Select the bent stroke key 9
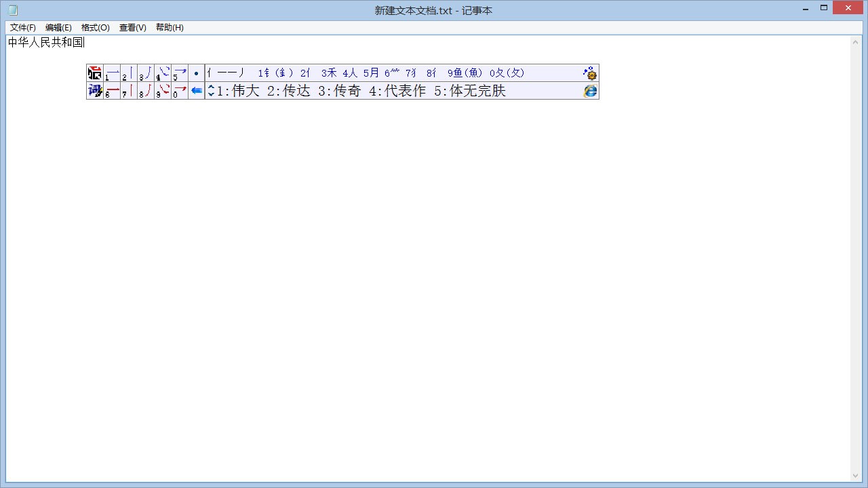 pos(163,91)
